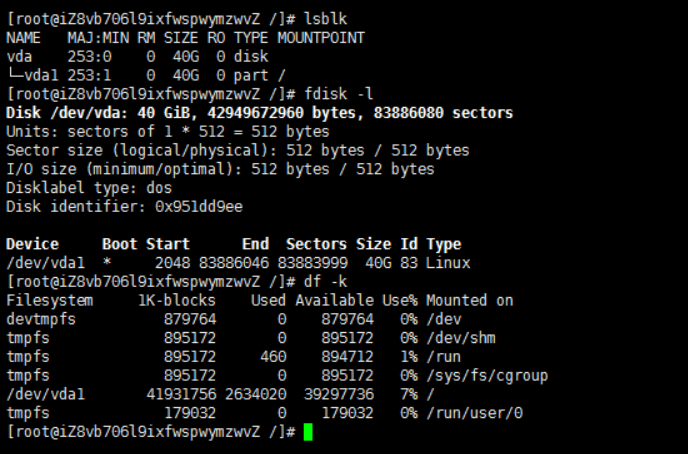Click the '└─vda1' partition name in lsblk
Screen dimensions: 688x454
click(32, 75)
